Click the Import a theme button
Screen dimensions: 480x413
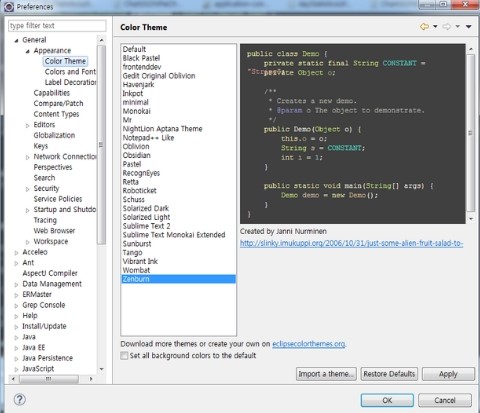(x=326, y=374)
